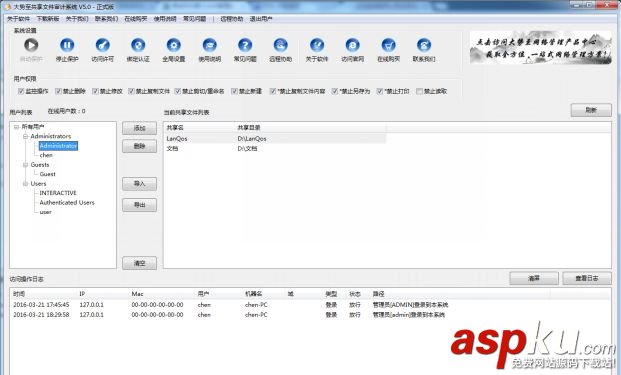The height and width of the screenshot is (375, 621).
Task: Click the 清空 button under 导出
Action: (x=139, y=263)
